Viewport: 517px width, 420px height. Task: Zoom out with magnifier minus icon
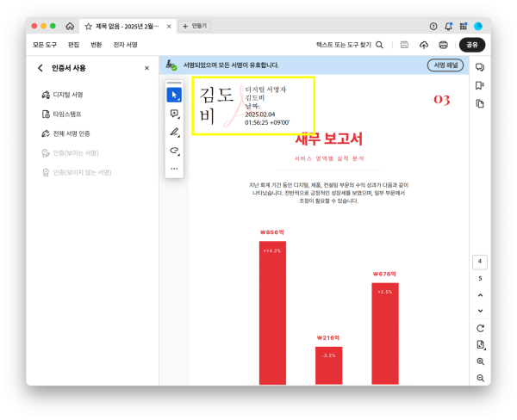click(481, 378)
